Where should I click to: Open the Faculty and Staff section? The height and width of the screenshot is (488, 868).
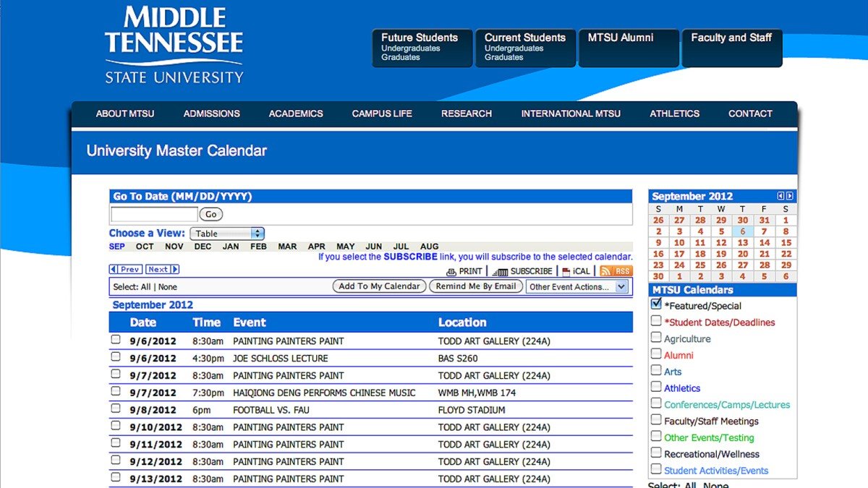click(x=732, y=48)
